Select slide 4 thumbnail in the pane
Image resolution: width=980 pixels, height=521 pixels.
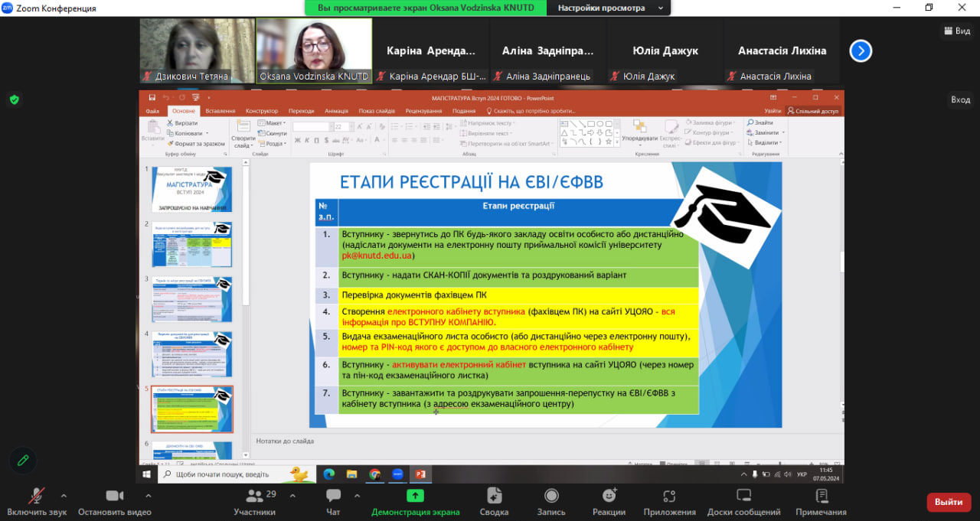tap(191, 354)
